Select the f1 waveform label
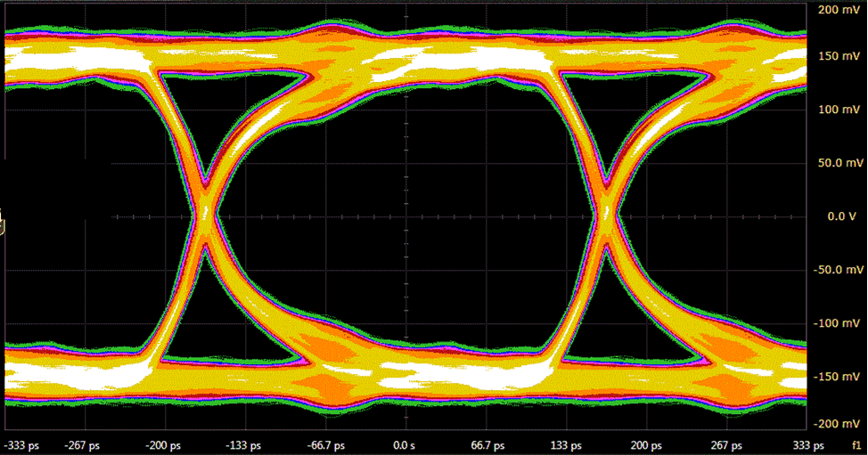868x455 pixels. 857,445
